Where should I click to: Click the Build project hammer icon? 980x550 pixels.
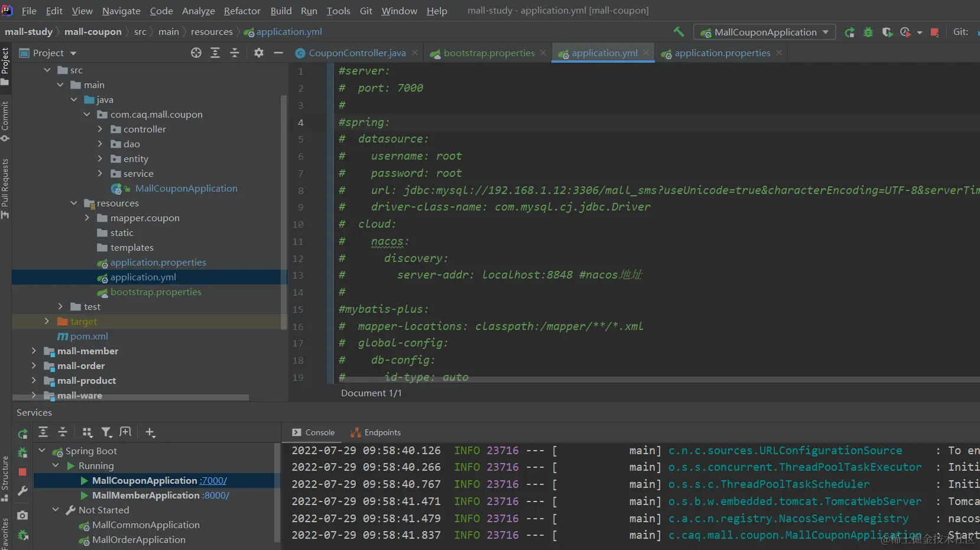point(679,32)
